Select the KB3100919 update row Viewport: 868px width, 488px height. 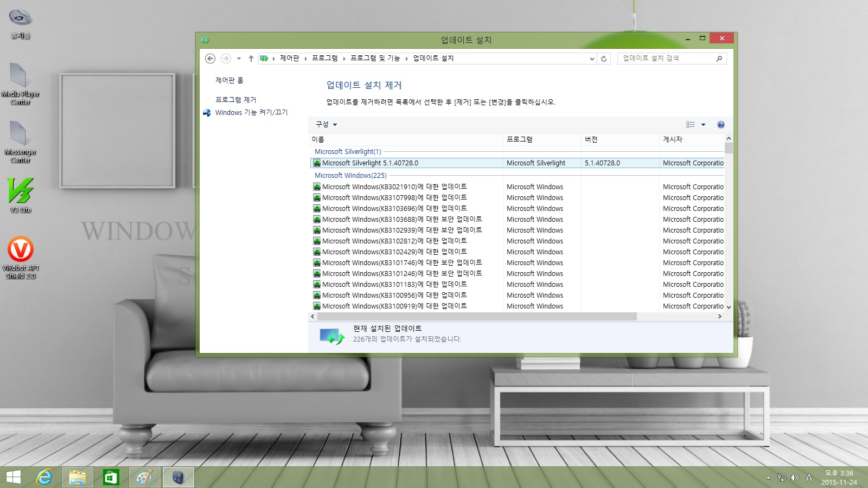[517, 306]
